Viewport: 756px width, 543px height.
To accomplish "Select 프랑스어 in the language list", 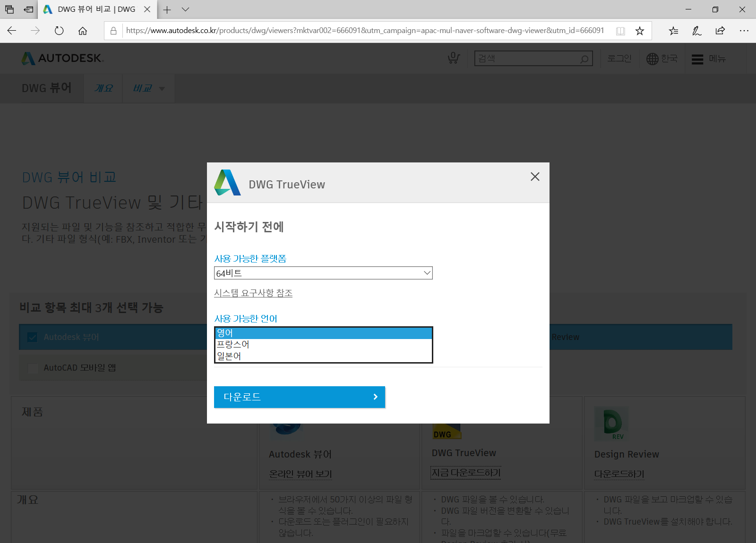I will tap(324, 345).
